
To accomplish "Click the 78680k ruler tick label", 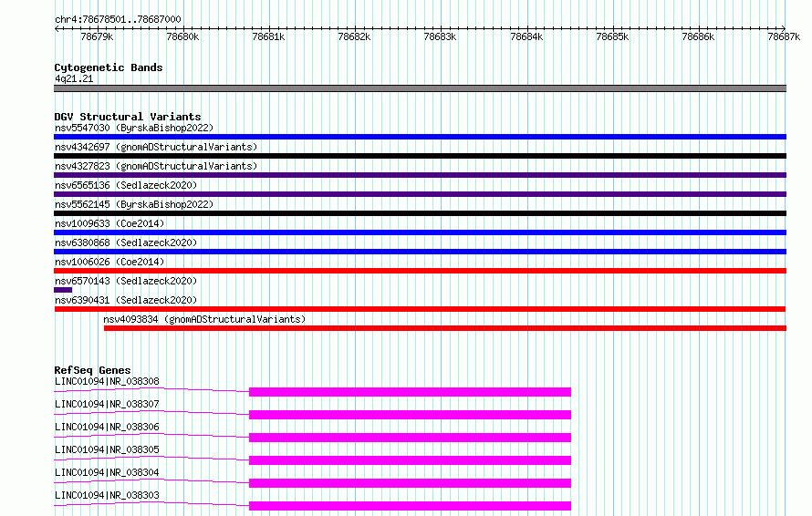I will (182, 36).
